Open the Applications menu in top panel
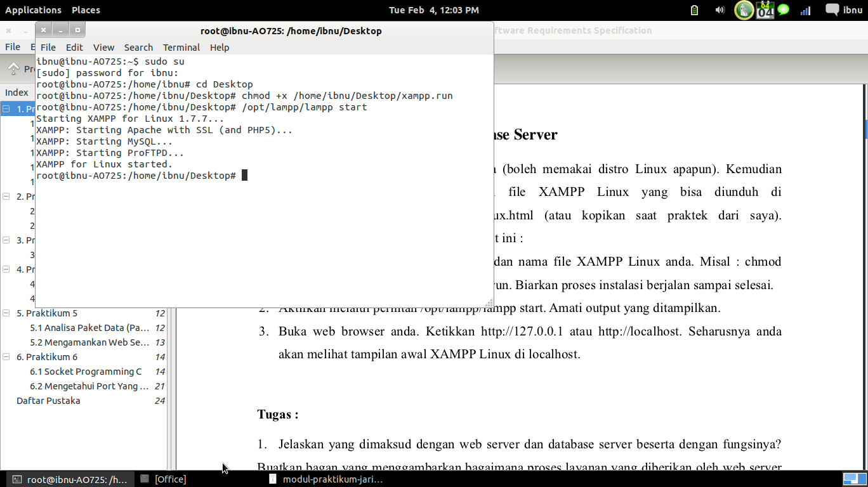The image size is (868, 487). [33, 10]
